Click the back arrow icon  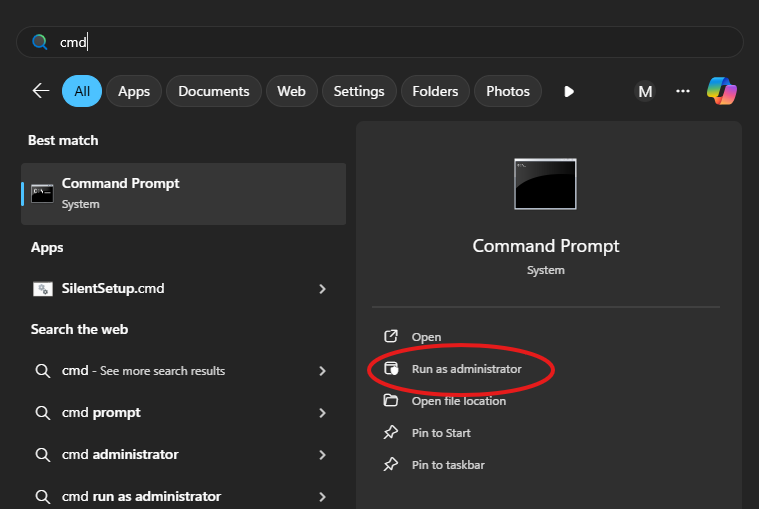pos(41,91)
